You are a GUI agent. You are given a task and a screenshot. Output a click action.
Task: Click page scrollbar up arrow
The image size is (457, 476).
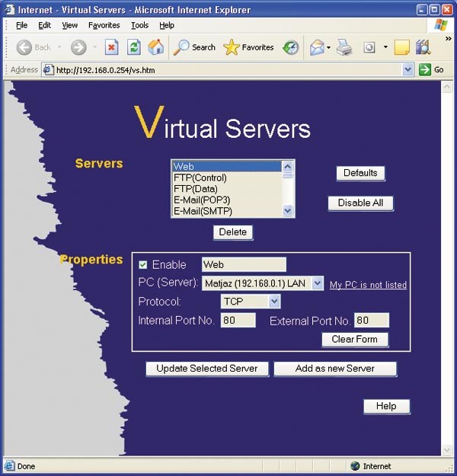[x=447, y=88]
